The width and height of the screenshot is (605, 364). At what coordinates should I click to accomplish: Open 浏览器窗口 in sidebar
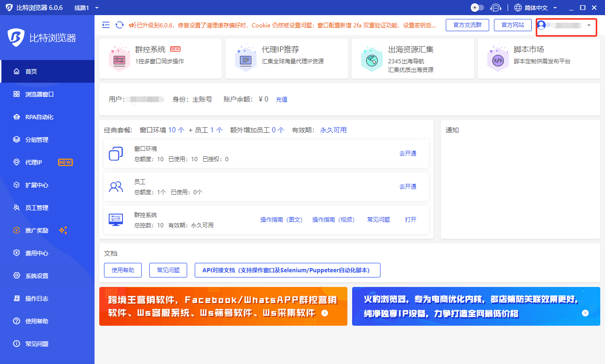coord(47,94)
